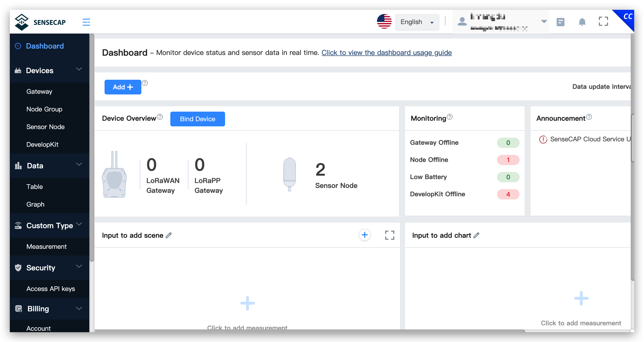Edit chart name with pencil icon
Image resolution: width=644 pixels, height=342 pixels.
(x=477, y=235)
